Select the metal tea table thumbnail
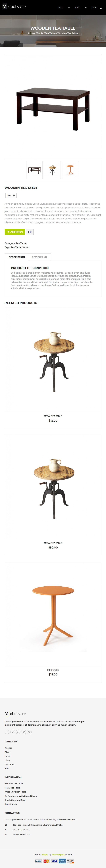106x868 pixels. [x=52, y=170]
